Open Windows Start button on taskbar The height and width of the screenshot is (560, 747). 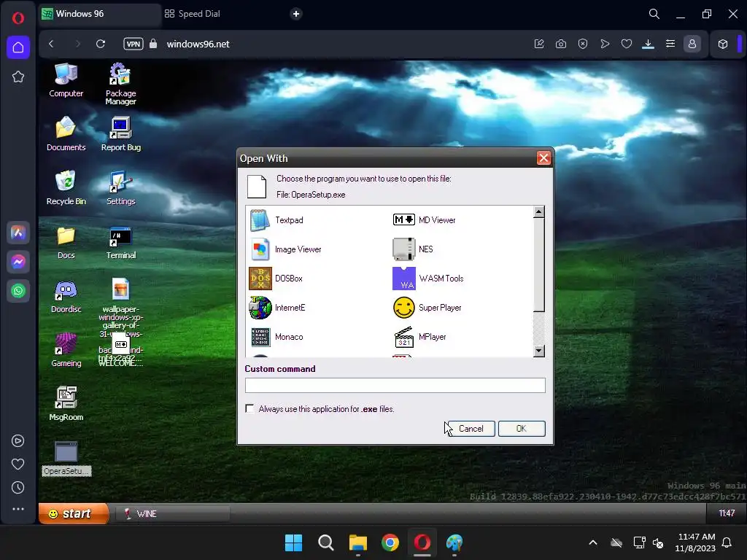click(293, 542)
